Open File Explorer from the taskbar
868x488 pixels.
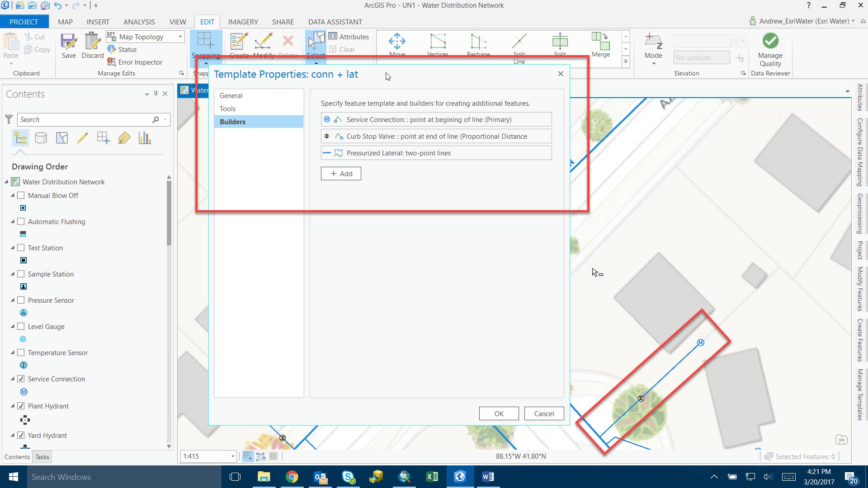pos(264,477)
